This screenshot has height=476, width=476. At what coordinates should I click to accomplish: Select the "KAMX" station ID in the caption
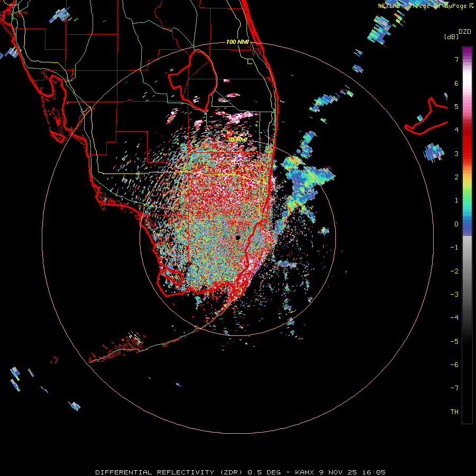tap(305, 472)
